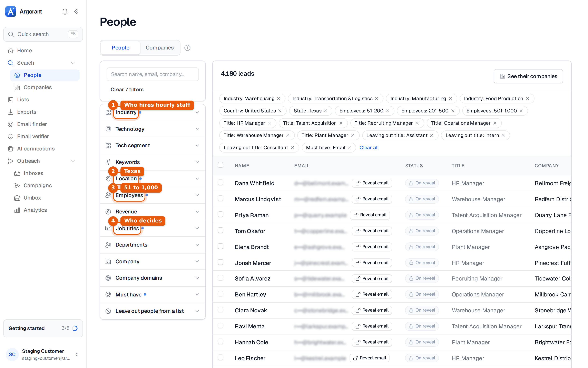Screen dimensions: 588x368
Task: Expand the Revenue filter section
Action: 153,212
